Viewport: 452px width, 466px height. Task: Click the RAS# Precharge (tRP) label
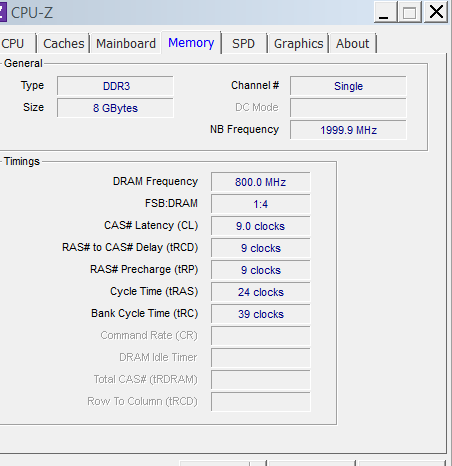(x=144, y=270)
